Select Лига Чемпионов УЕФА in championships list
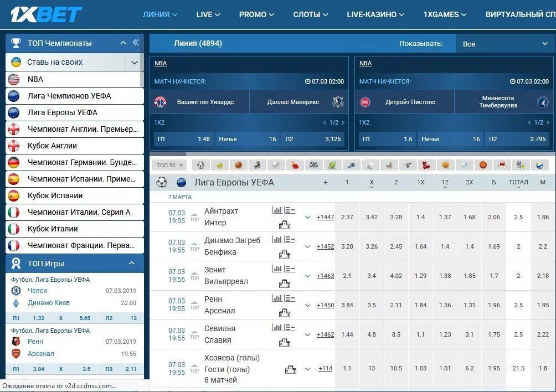Viewport: 556px width, 392px height. pos(74,96)
